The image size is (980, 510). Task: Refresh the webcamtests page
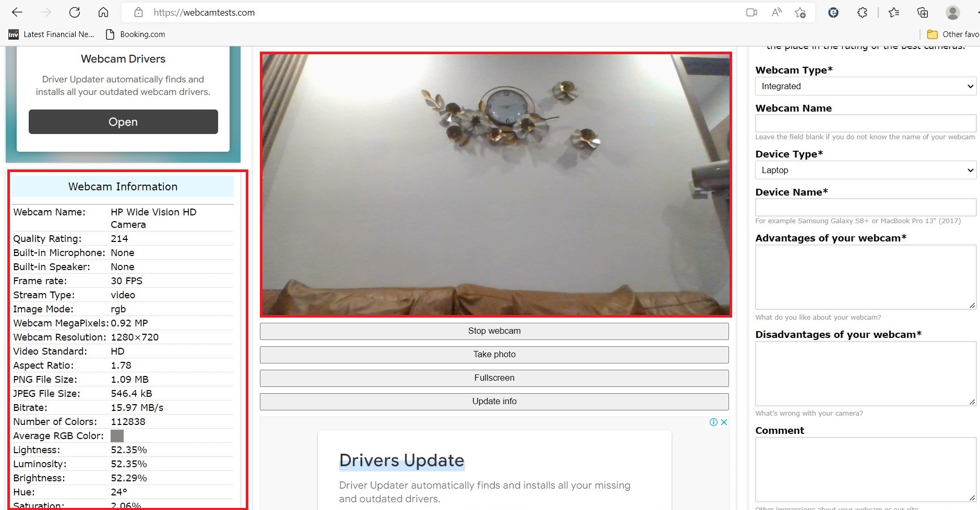[x=75, y=13]
